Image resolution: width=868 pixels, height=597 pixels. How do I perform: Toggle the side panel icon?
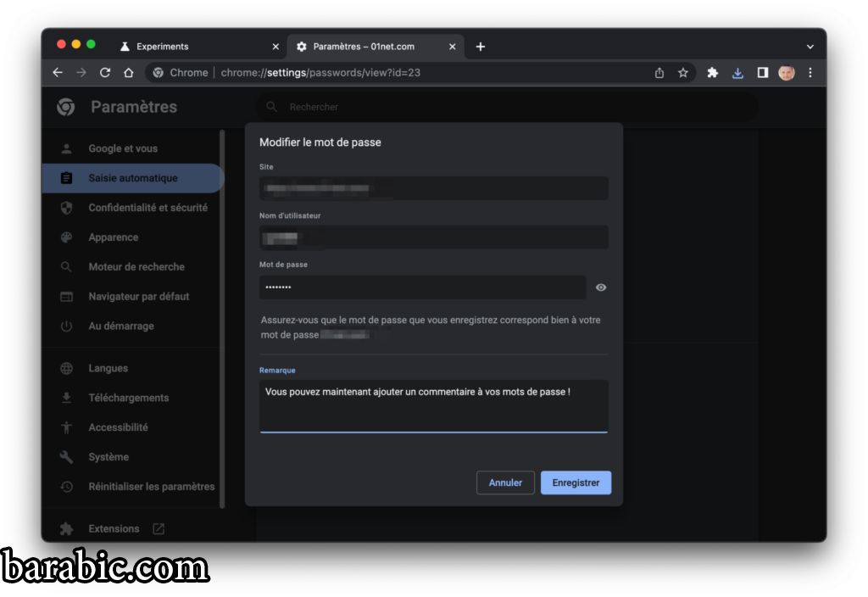click(763, 73)
